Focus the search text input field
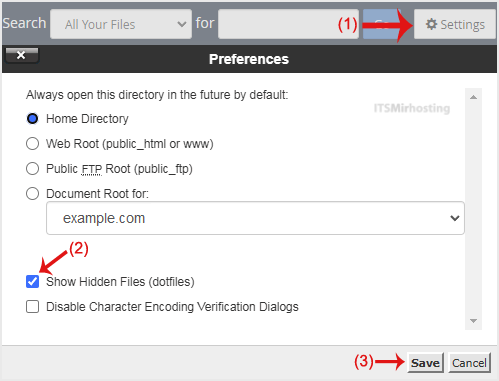This screenshot has width=499, height=381. point(288,24)
